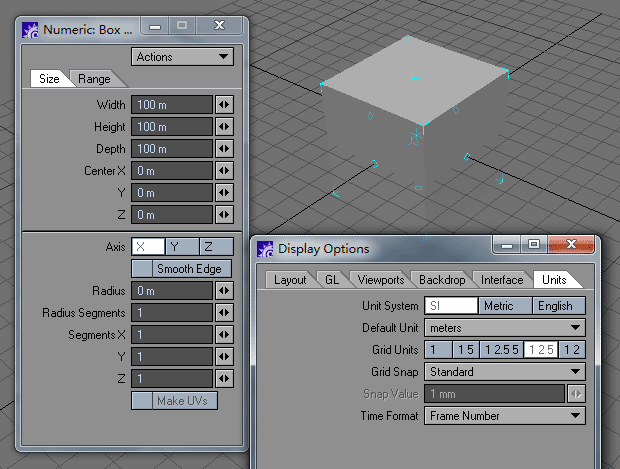This screenshot has height=469, width=620.
Task: Close the Display Options window
Action: click(571, 245)
